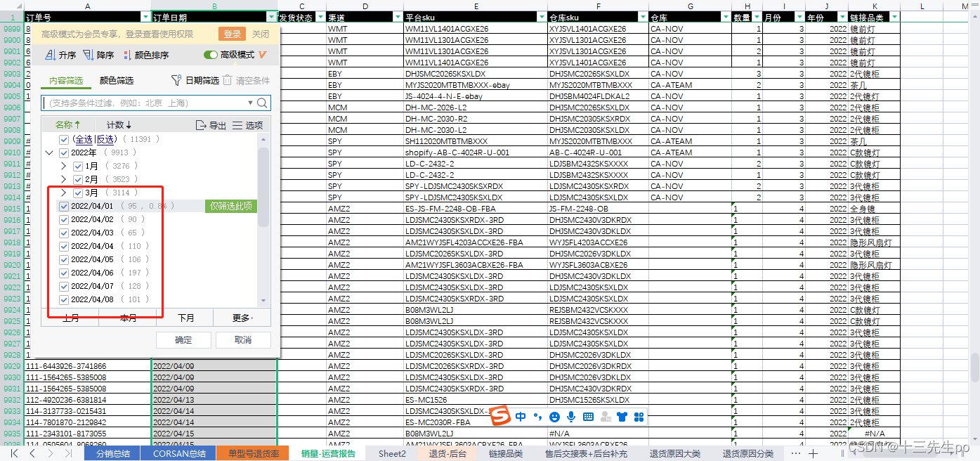This screenshot has width=980, height=461.
Task: Click the 反选 link
Action: point(105,139)
